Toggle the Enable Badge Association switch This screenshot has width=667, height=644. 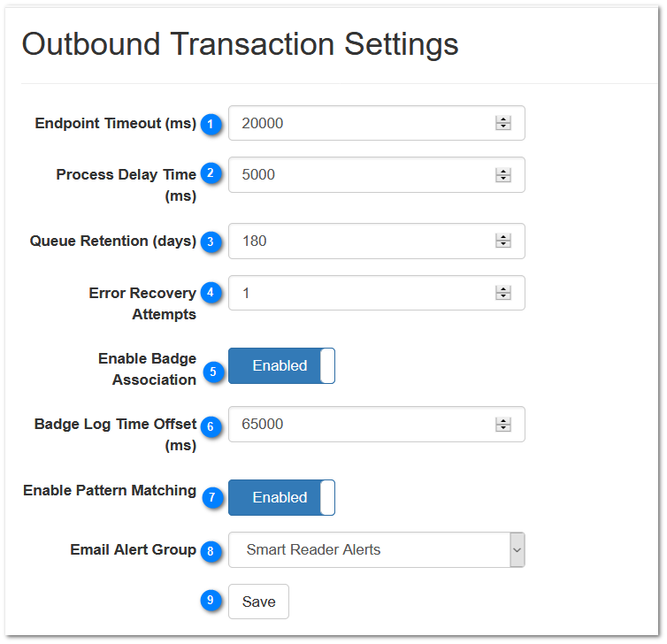click(x=281, y=366)
